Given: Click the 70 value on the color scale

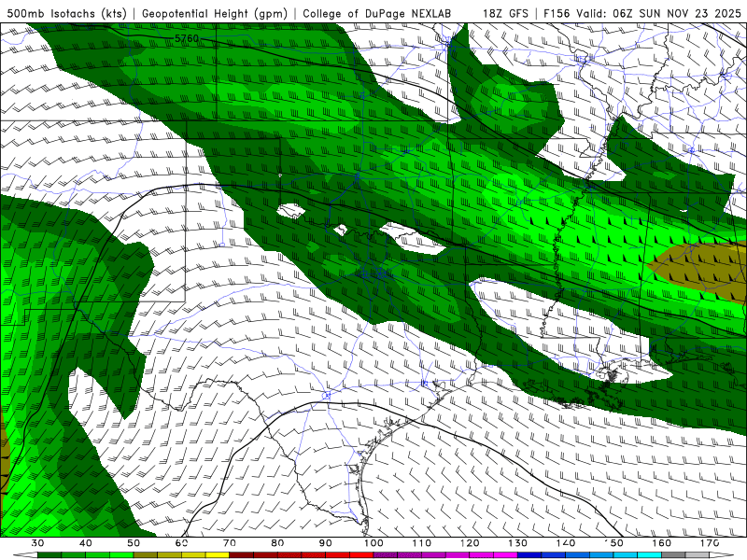Looking at the screenshot, I should [230, 543].
